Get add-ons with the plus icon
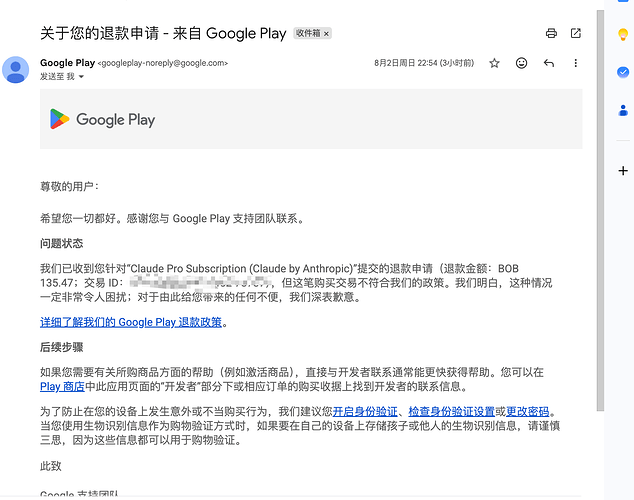This screenshot has height=500, width=634. [x=623, y=171]
